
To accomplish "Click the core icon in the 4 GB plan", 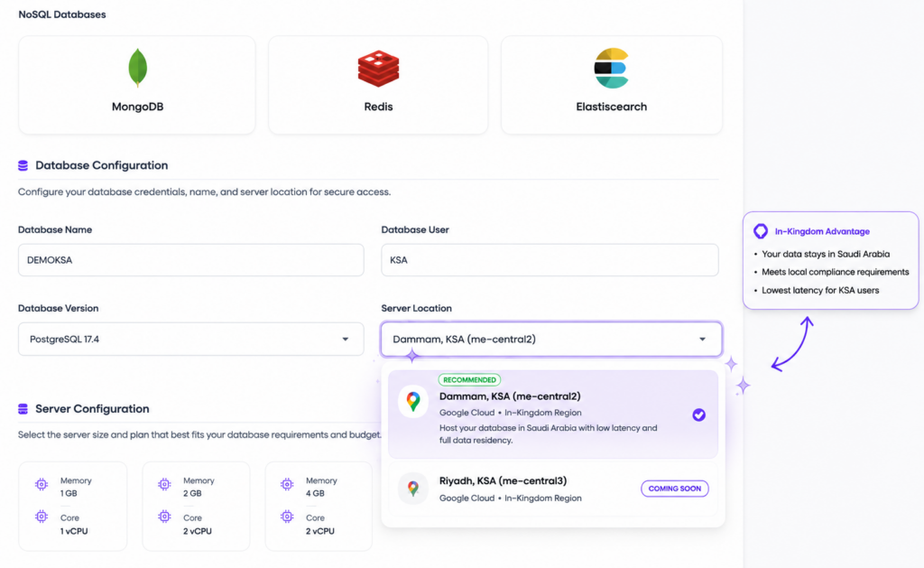I will (x=287, y=517).
